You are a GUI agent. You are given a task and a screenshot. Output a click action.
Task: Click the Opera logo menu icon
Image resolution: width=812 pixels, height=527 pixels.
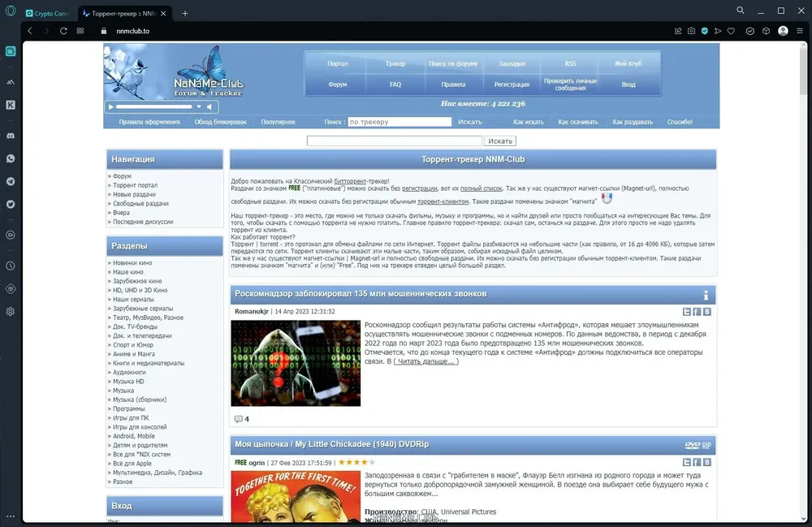pos(11,11)
